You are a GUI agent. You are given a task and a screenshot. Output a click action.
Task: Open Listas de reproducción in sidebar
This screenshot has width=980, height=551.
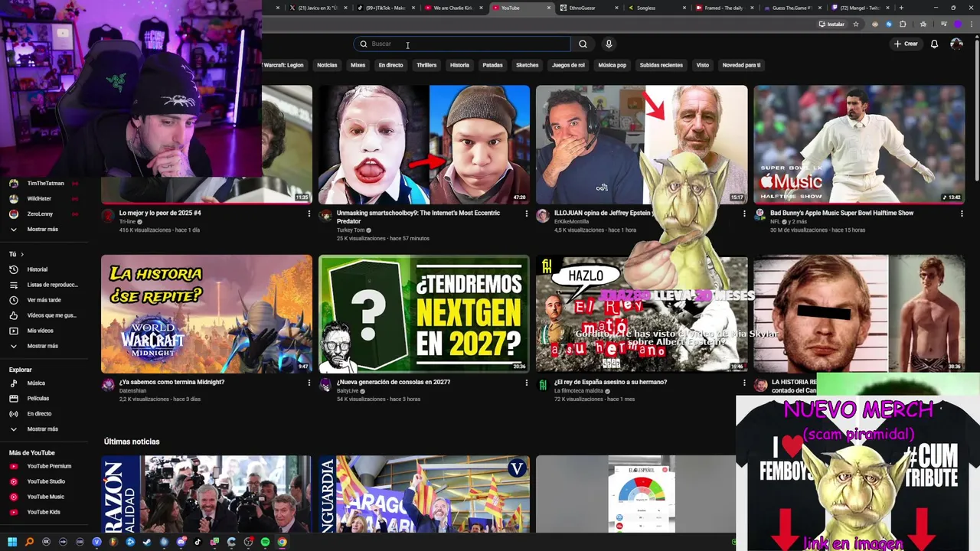coord(43,285)
